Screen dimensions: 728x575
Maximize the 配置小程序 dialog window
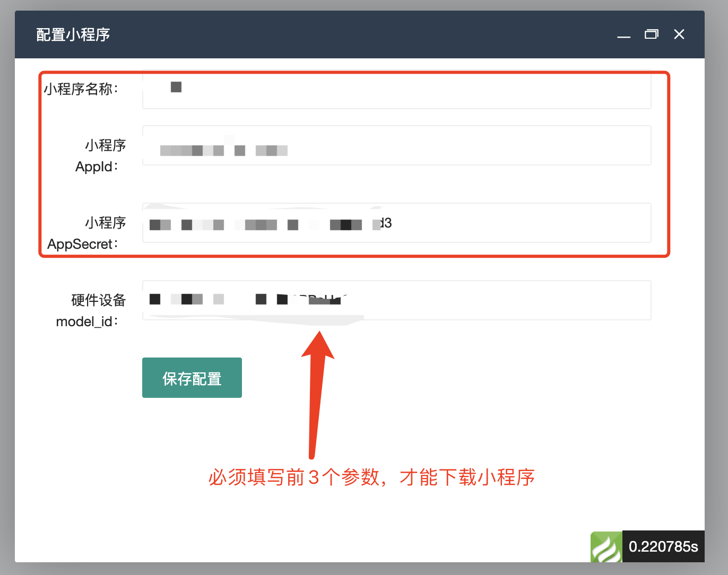[651, 34]
